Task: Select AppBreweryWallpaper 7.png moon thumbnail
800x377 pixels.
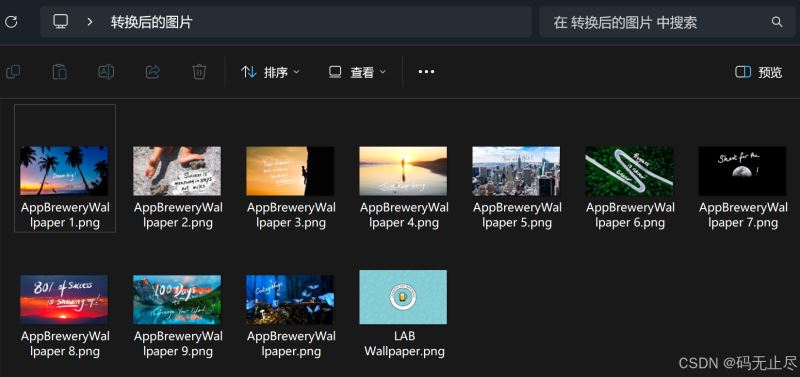Action: (x=742, y=171)
